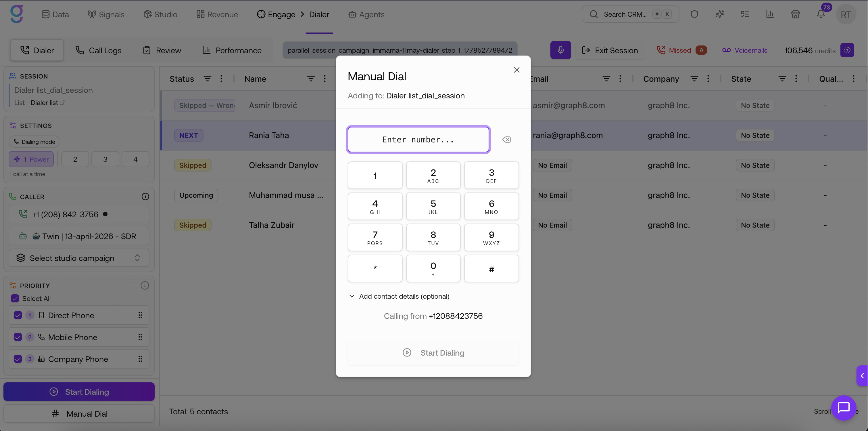868x431 pixels.
Task: Uncheck the Company Phone checkbox
Action: (x=18, y=359)
